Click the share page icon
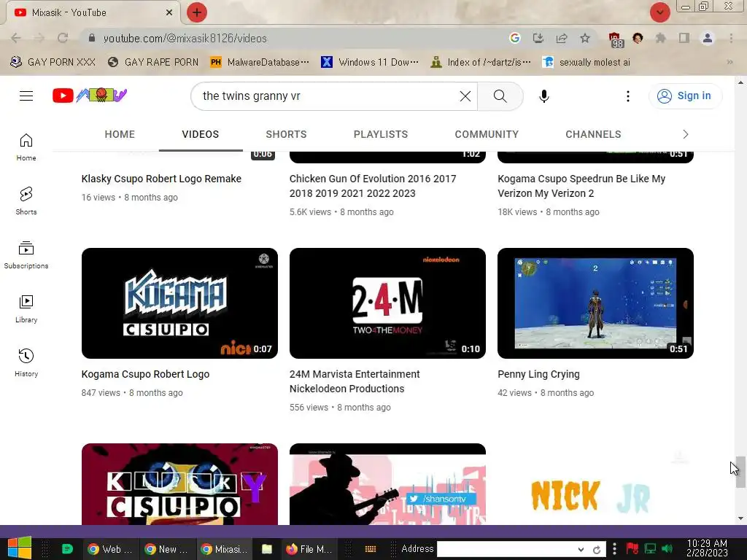The image size is (747, 560). pos(562,38)
